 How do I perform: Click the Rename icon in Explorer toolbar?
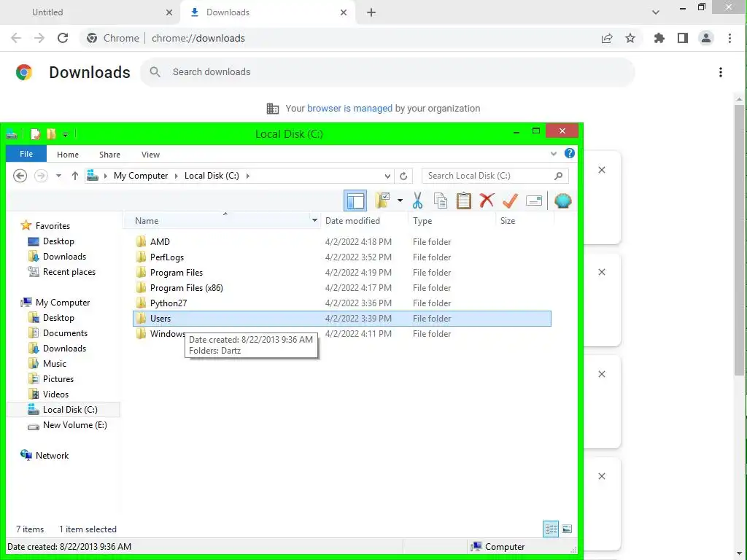[x=533, y=201]
